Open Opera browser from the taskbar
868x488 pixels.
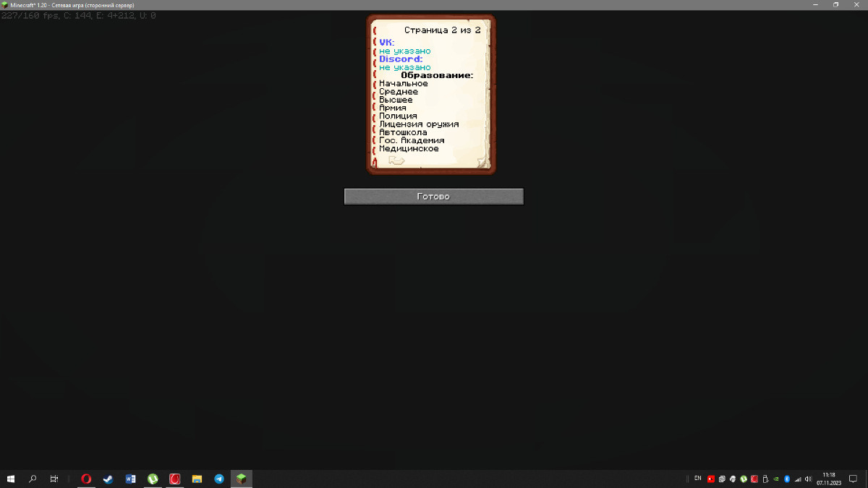point(86,479)
